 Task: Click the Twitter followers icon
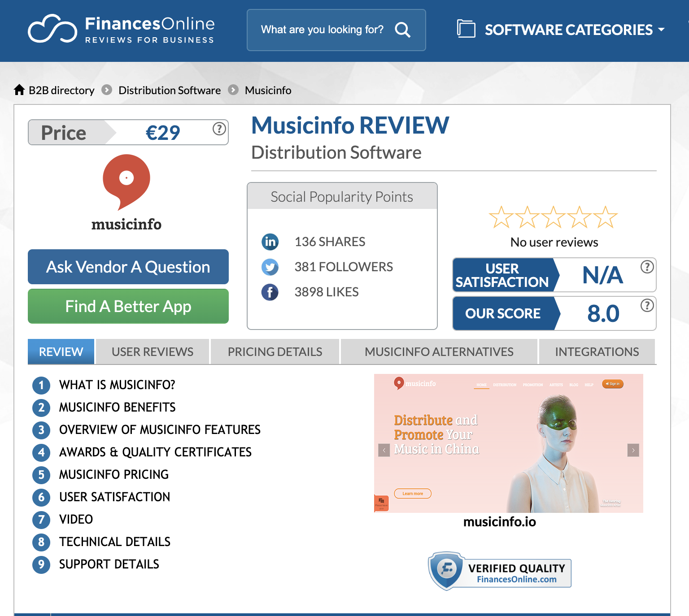(270, 267)
